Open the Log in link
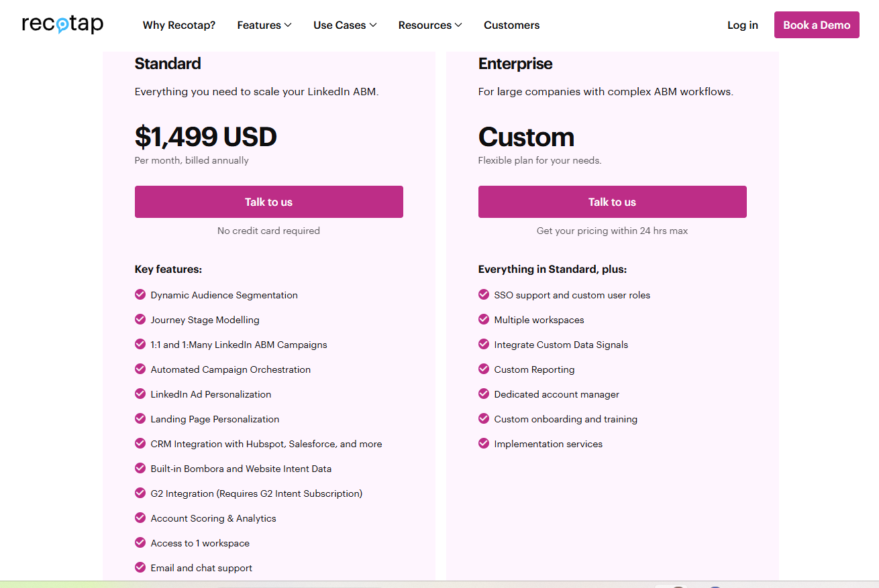This screenshot has width=879, height=588. [x=742, y=25]
